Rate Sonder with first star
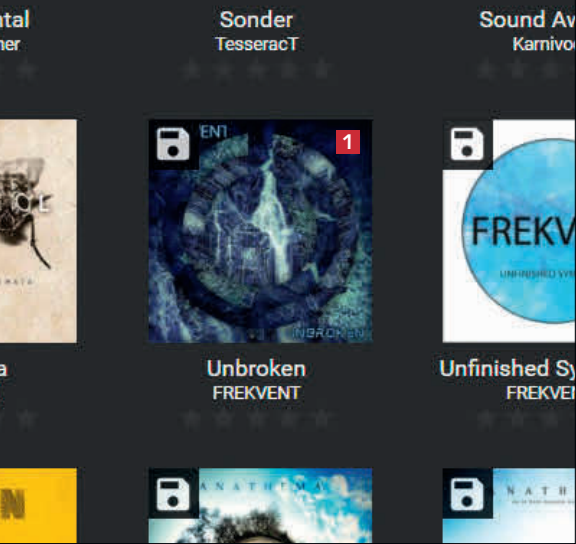This screenshot has height=544, width=576. tap(192, 69)
